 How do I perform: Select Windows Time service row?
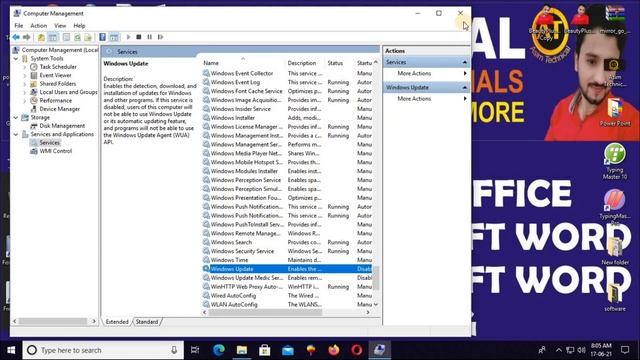[287, 260]
